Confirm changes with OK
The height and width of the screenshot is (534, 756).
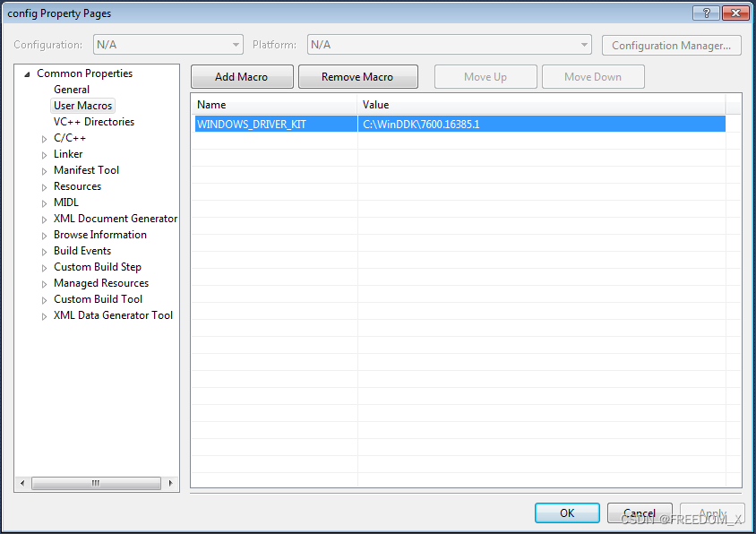567,512
